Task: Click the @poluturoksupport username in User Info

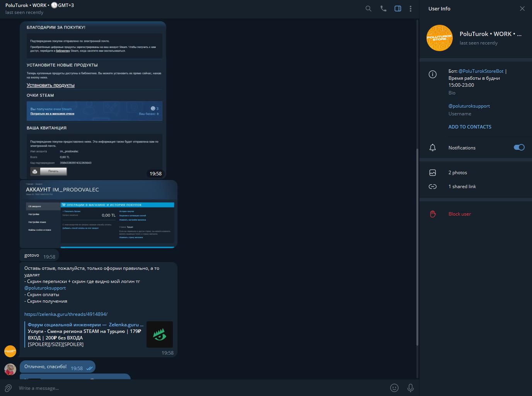Action: click(469, 106)
